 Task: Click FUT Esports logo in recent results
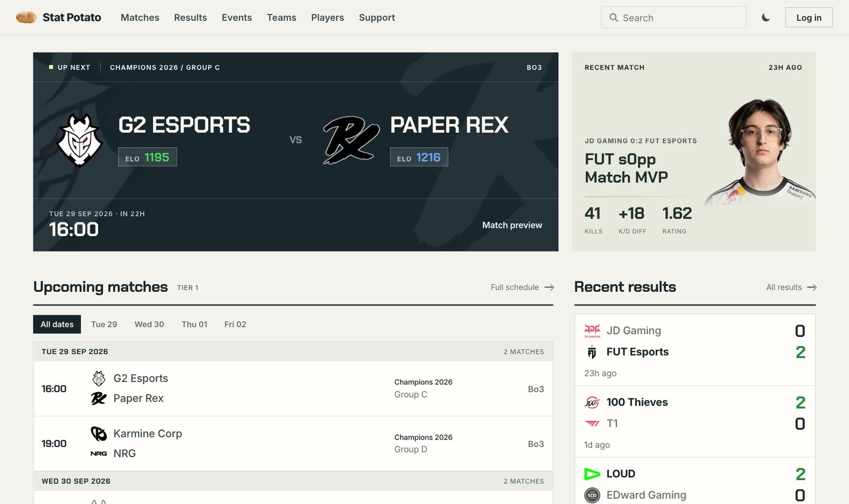592,352
